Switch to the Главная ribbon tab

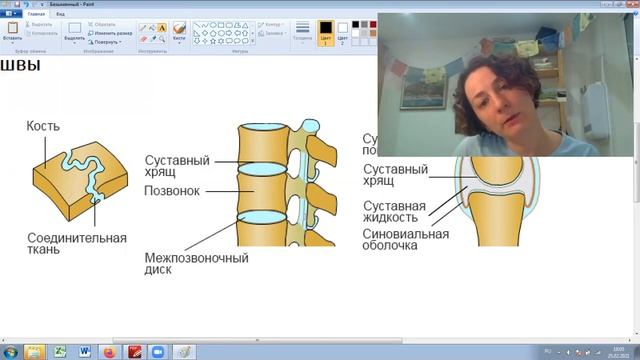(x=36, y=14)
